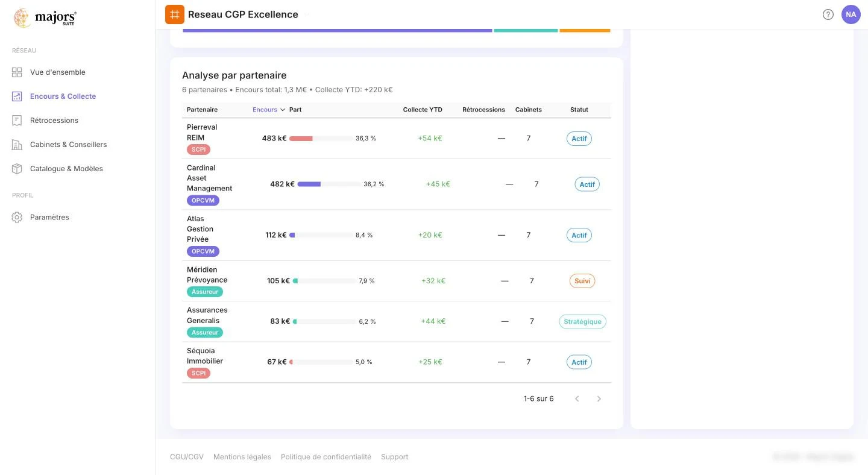The width and height of the screenshot is (868, 475).
Task: Click the 112 k€ encours value
Action: coord(276,235)
